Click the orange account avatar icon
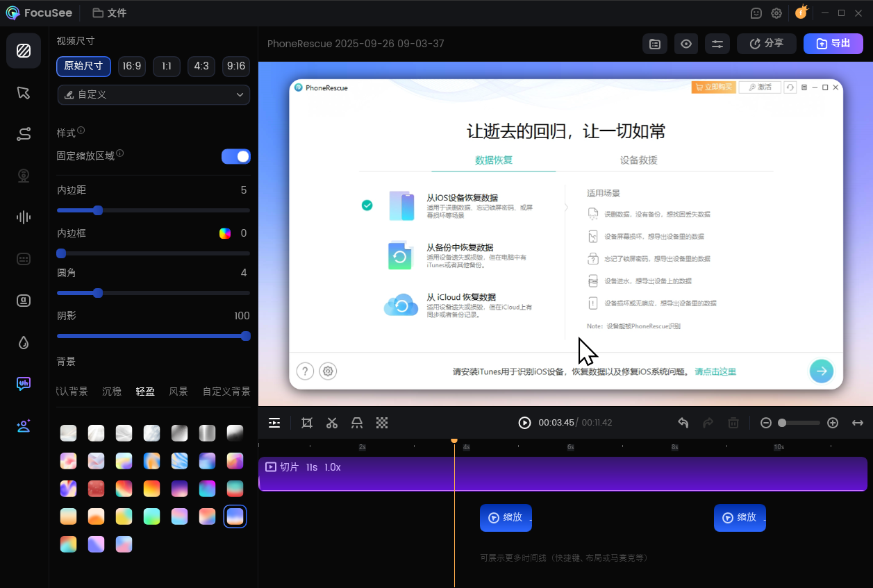 (801, 12)
